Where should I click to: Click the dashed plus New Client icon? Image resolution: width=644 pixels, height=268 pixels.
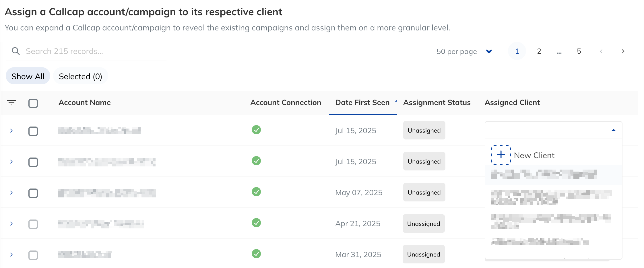coord(501,155)
